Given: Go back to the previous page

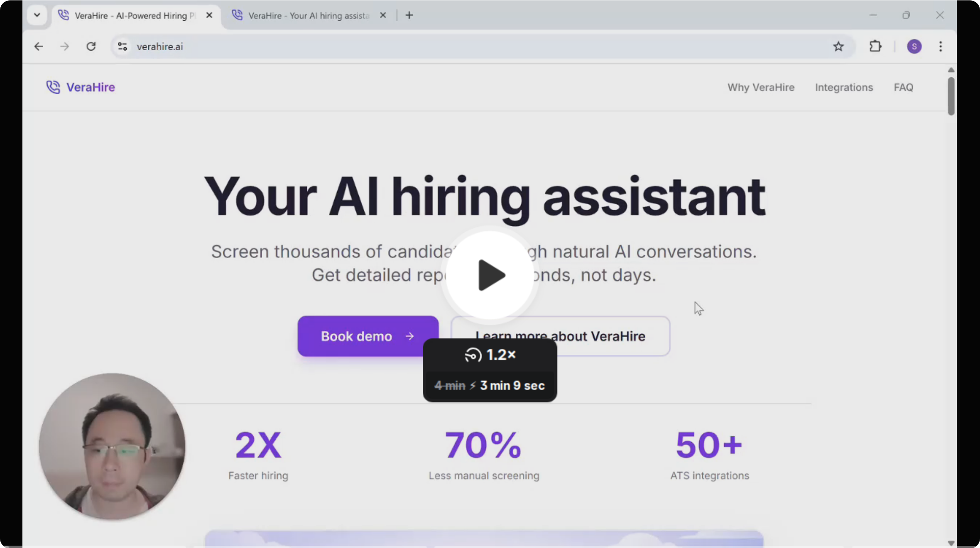Looking at the screenshot, I should [x=39, y=46].
